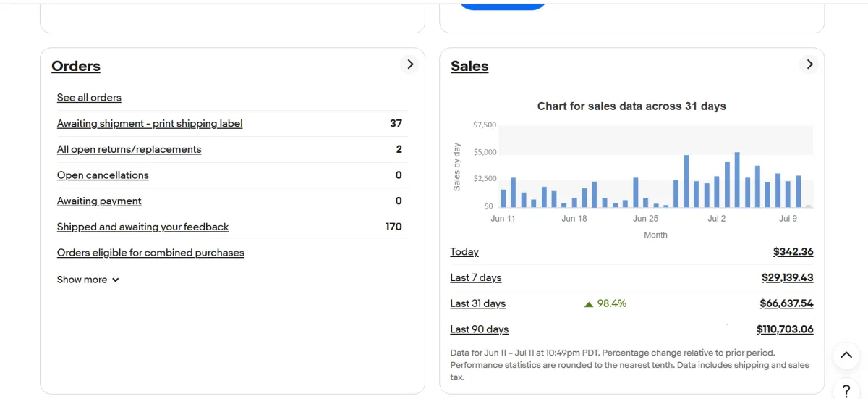This screenshot has width=868, height=399.
Task: Open Orders panel via arrow icon
Action: [410, 64]
